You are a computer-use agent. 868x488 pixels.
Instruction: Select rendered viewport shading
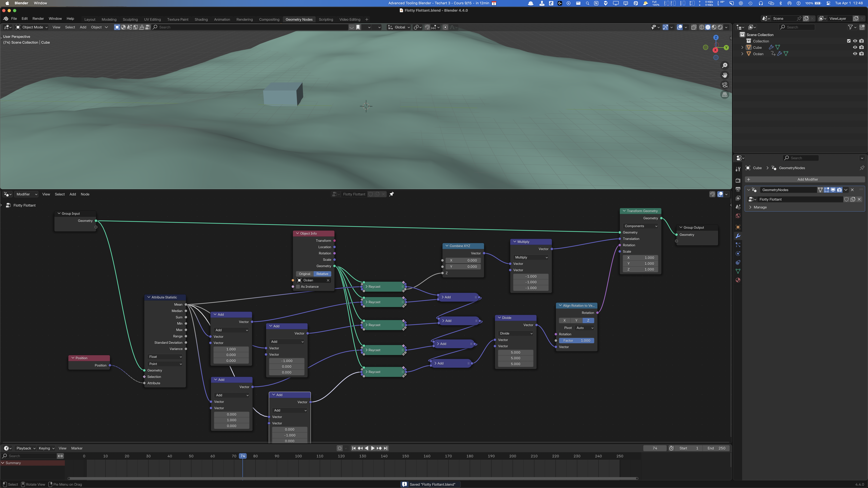click(x=720, y=27)
